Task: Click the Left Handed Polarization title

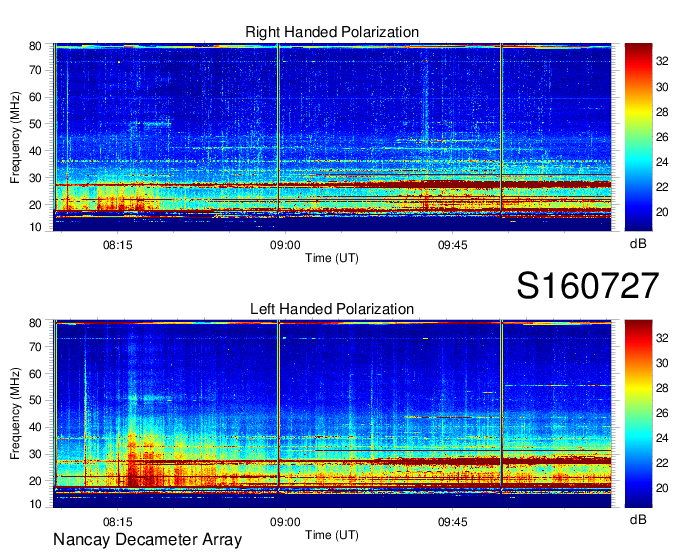Action: pyautogui.click(x=332, y=309)
